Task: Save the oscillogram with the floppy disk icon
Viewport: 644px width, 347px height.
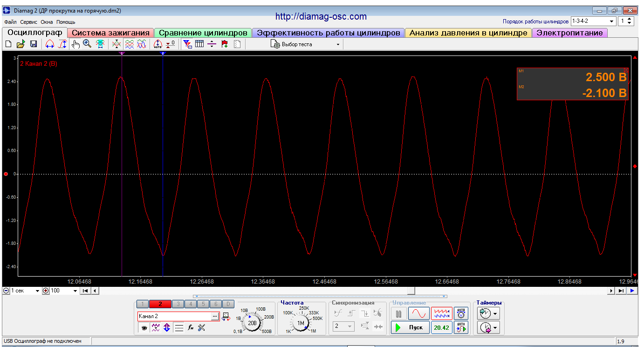Action: pos(34,44)
